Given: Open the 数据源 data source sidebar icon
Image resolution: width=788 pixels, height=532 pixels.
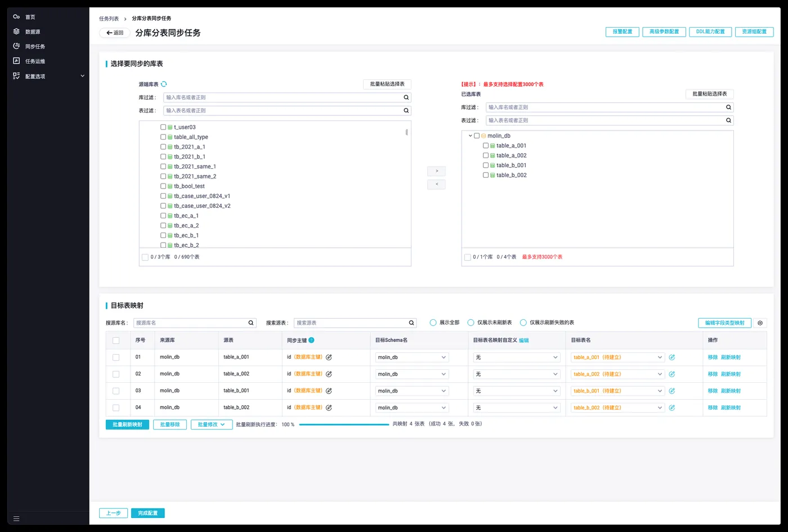Looking at the screenshot, I should 16,32.
